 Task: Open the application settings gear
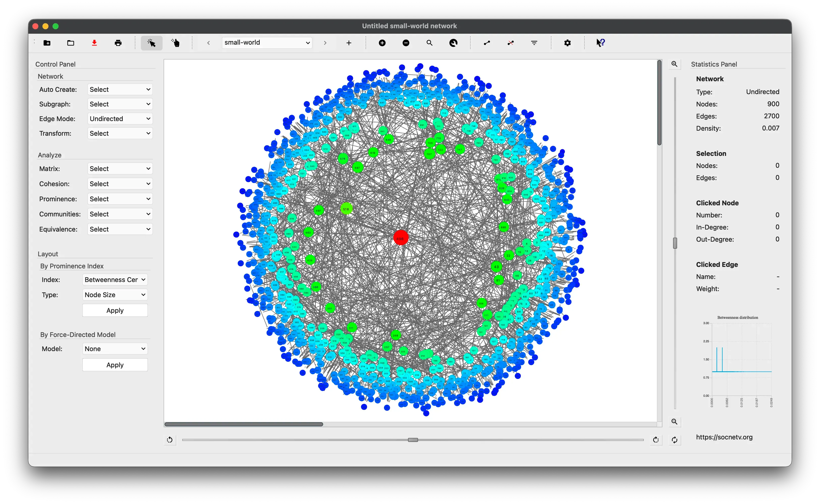point(568,43)
